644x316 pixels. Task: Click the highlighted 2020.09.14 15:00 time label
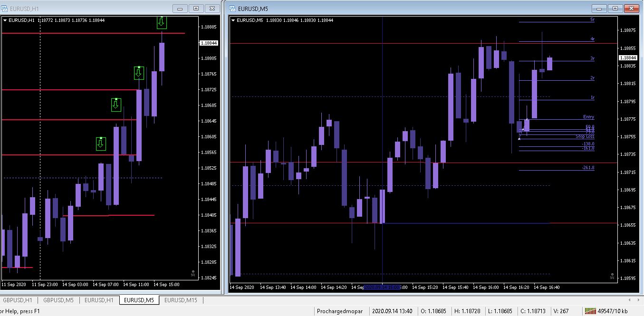[x=382, y=287]
